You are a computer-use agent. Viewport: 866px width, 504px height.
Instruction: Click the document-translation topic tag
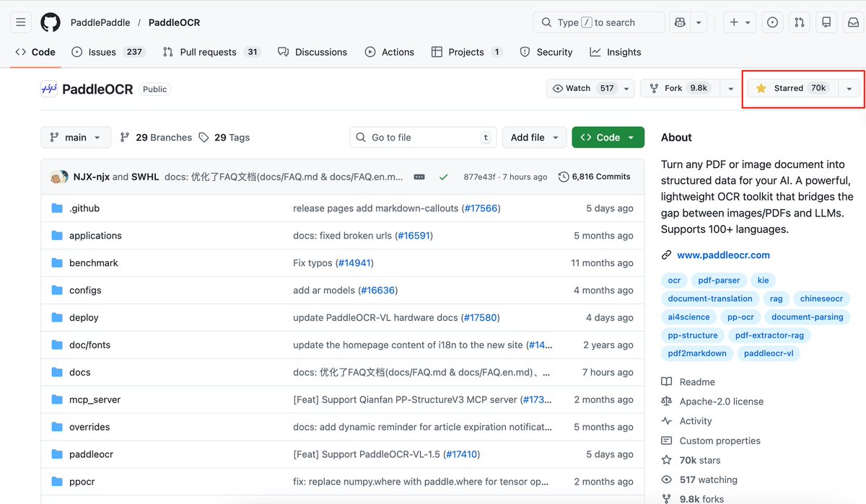(x=709, y=299)
